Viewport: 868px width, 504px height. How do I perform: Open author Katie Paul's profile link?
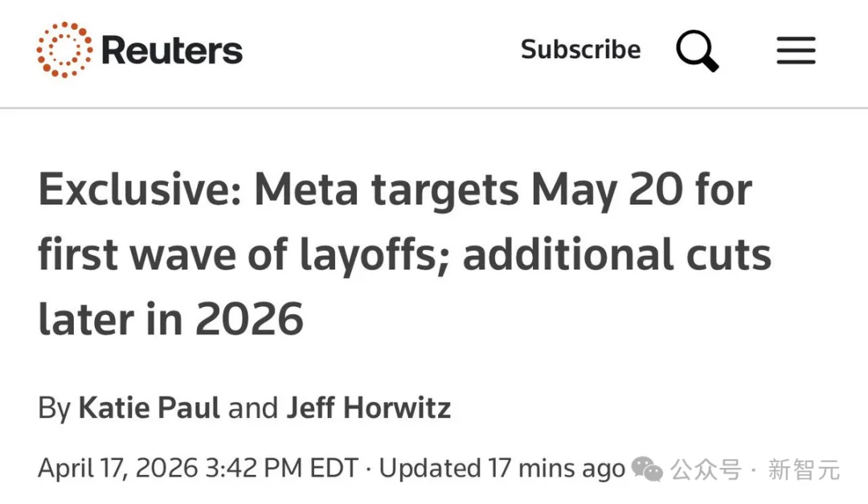(149, 408)
